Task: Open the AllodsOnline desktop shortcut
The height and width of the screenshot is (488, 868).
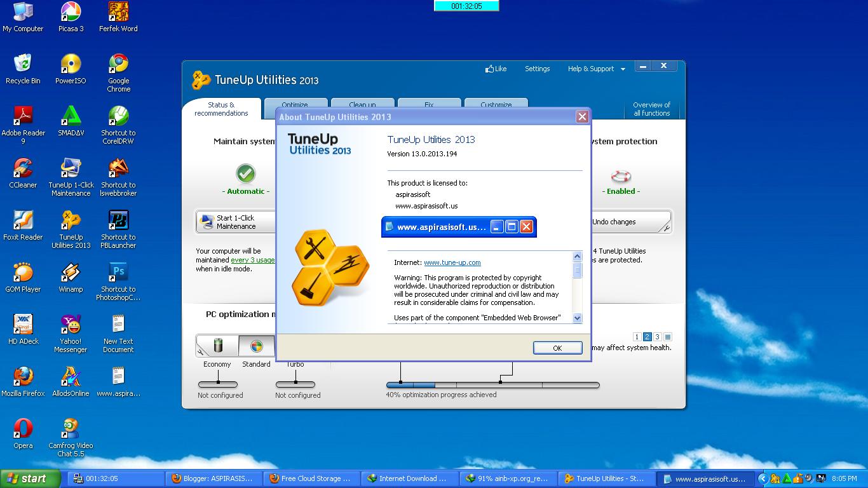Action: [x=71, y=382]
